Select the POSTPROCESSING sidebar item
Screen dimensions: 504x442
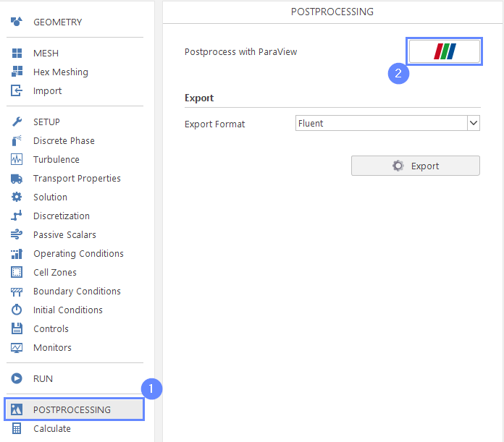[75, 409]
